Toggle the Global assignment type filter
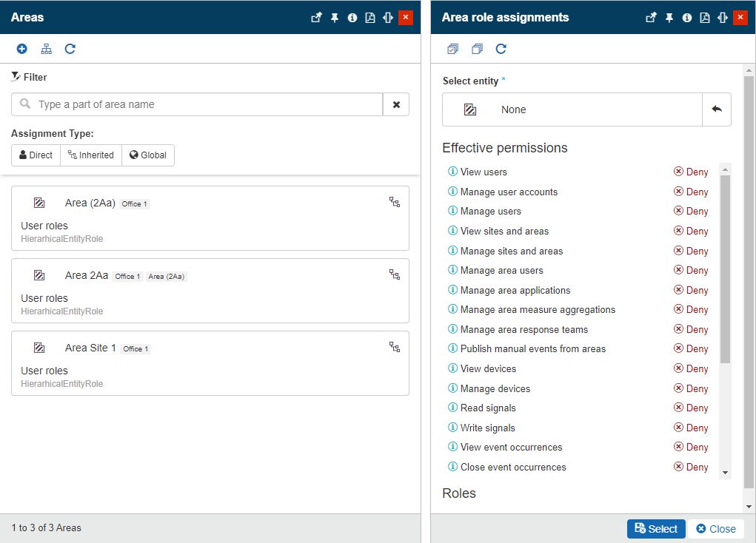 click(x=148, y=155)
